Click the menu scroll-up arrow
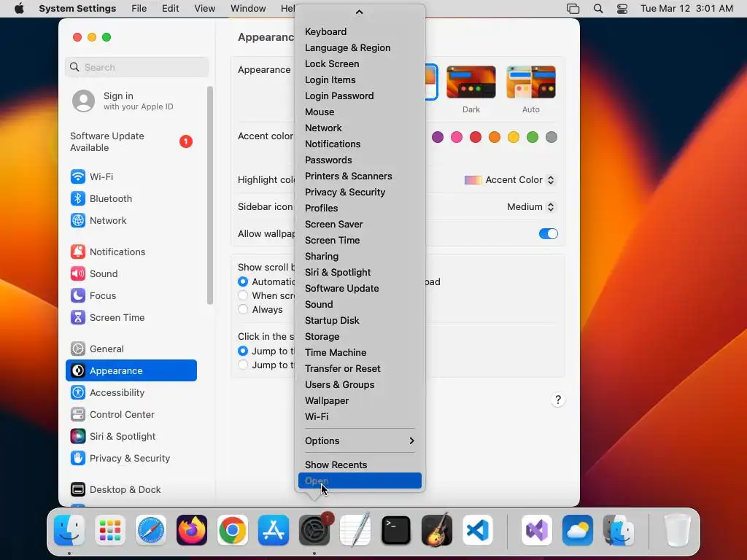This screenshot has height=560, width=747. point(360,12)
